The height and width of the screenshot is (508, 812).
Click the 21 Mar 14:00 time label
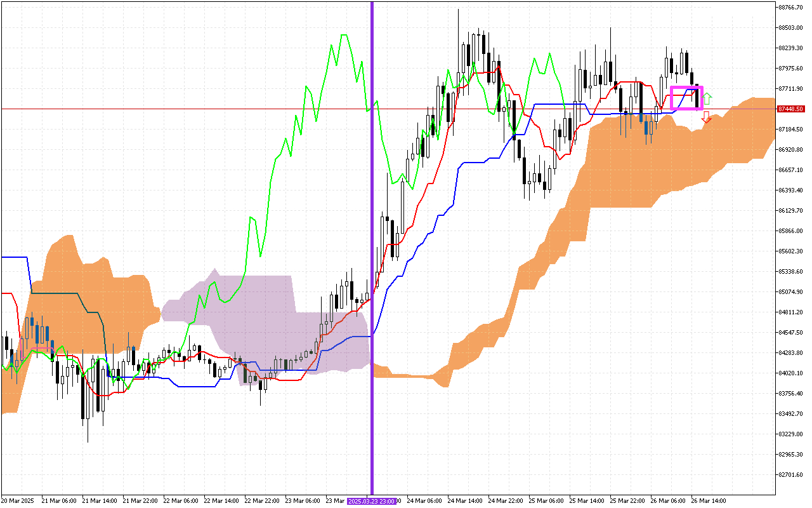(100, 501)
